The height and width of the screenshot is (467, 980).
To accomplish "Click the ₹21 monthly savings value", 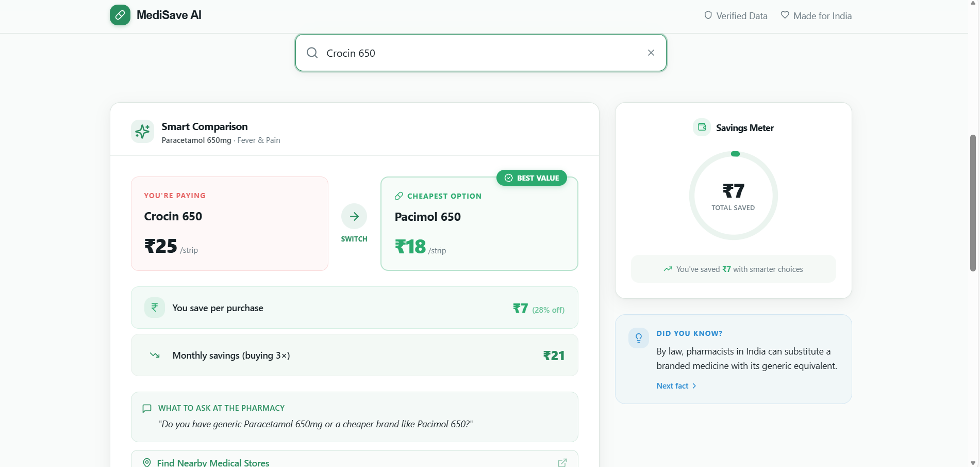I will pos(554,356).
